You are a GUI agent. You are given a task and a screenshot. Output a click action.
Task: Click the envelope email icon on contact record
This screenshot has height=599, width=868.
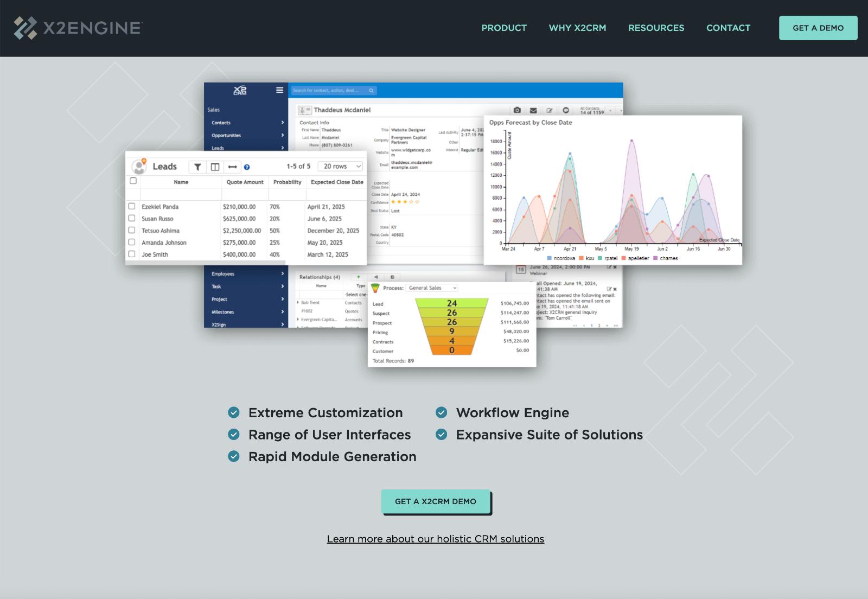tap(533, 110)
